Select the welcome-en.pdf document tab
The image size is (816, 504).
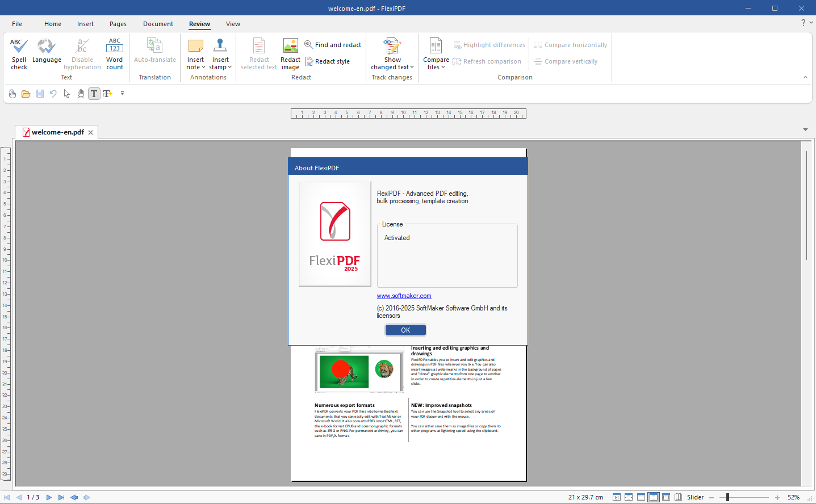pyautogui.click(x=57, y=132)
